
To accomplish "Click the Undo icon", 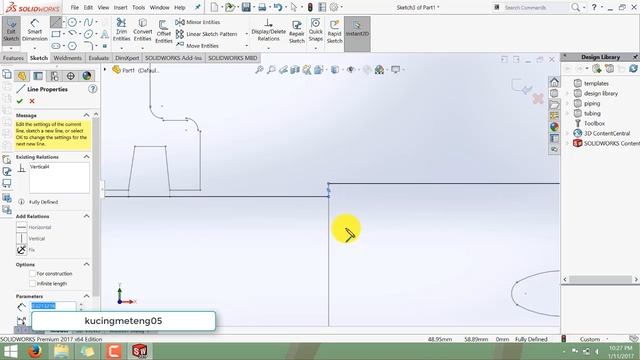I will coord(278,7).
